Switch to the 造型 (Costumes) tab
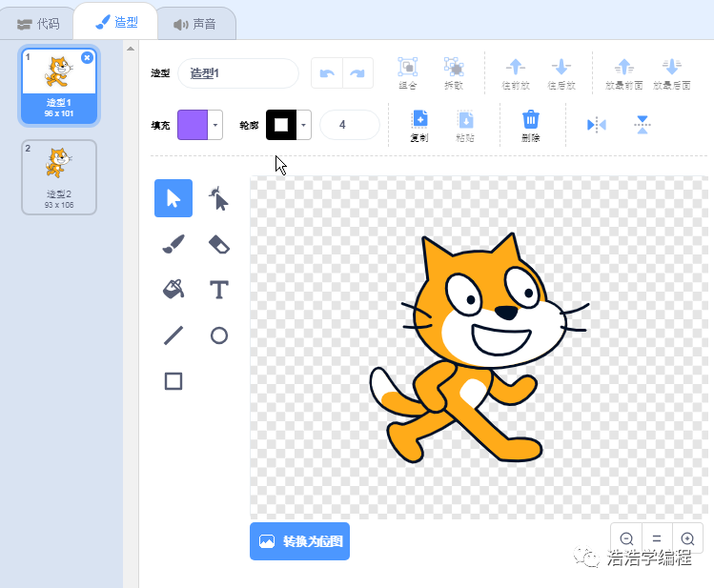This screenshot has height=588, width=714. click(x=116, y=22)
